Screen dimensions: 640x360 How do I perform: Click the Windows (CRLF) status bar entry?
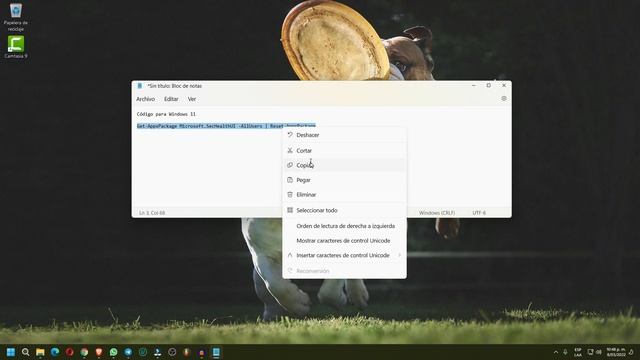(x=437, y=213)
